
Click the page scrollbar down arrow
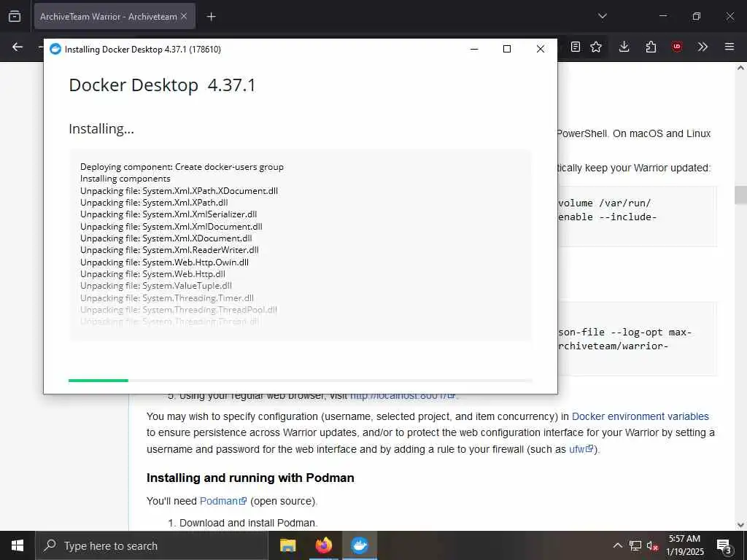[740, 525]
